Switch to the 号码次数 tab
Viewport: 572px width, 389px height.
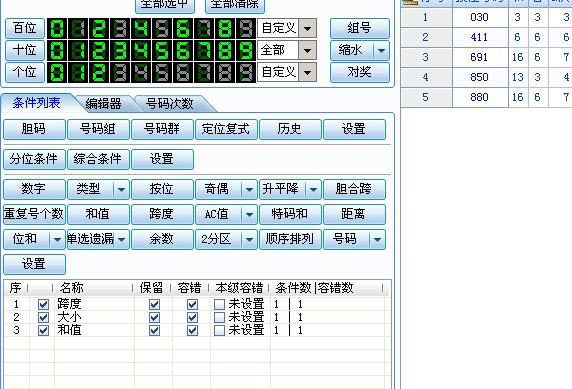[x=169, y=104]
